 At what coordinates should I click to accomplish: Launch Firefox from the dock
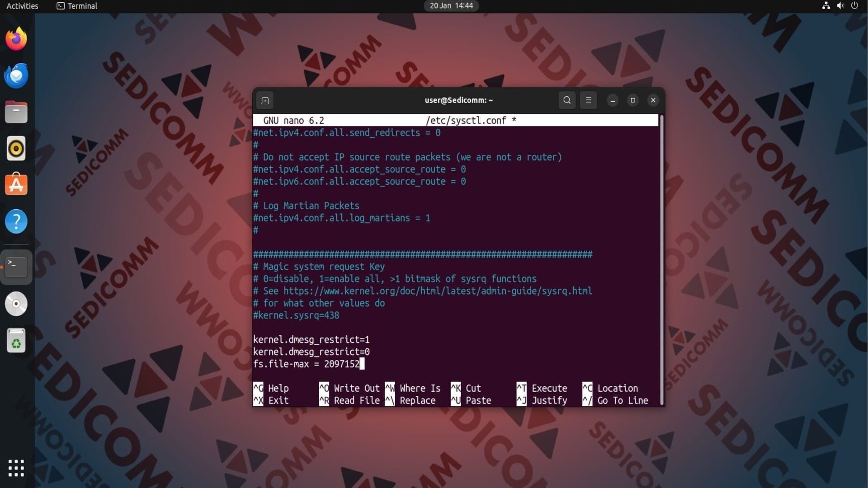point(16,39)
